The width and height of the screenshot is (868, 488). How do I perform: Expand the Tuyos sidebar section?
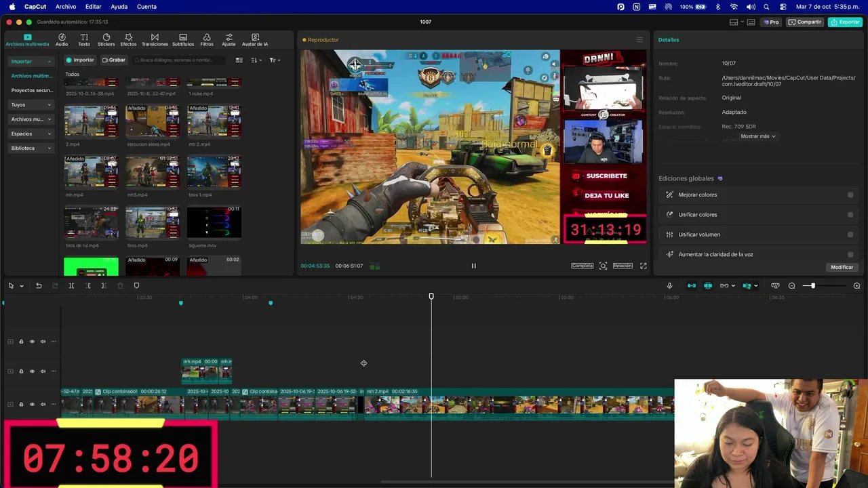click(50, 105)
